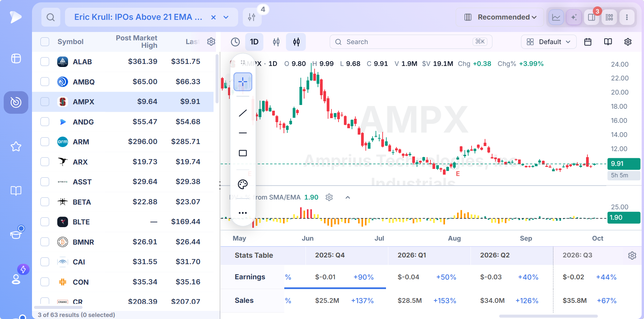Screen dimensions: 644x319
Task: Open the kebab menu at top right
Action: pos(627,17)
